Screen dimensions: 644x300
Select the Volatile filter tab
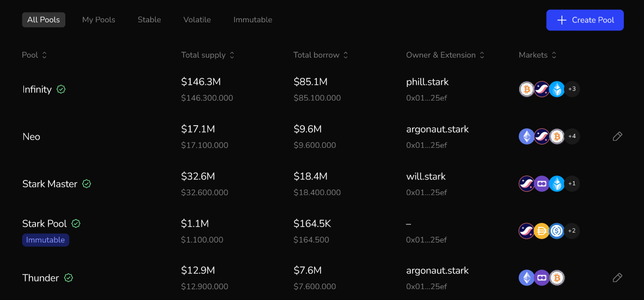coord(197,20)
